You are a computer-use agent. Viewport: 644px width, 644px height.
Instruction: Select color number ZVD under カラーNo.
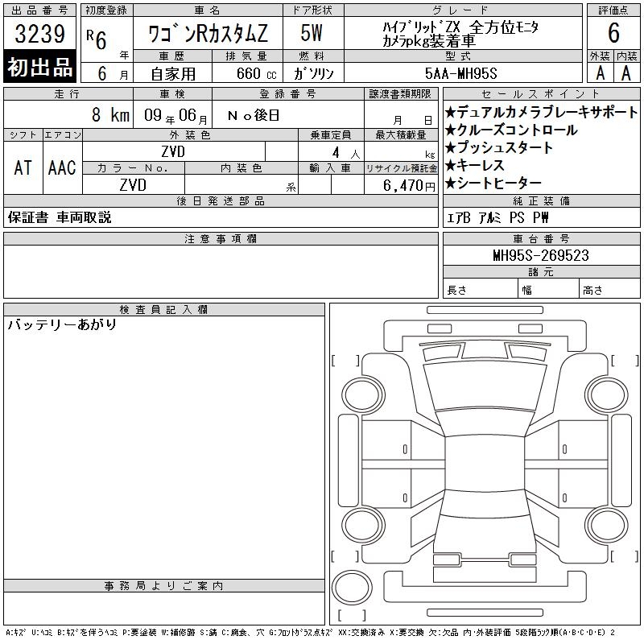[x=133, y=185]
